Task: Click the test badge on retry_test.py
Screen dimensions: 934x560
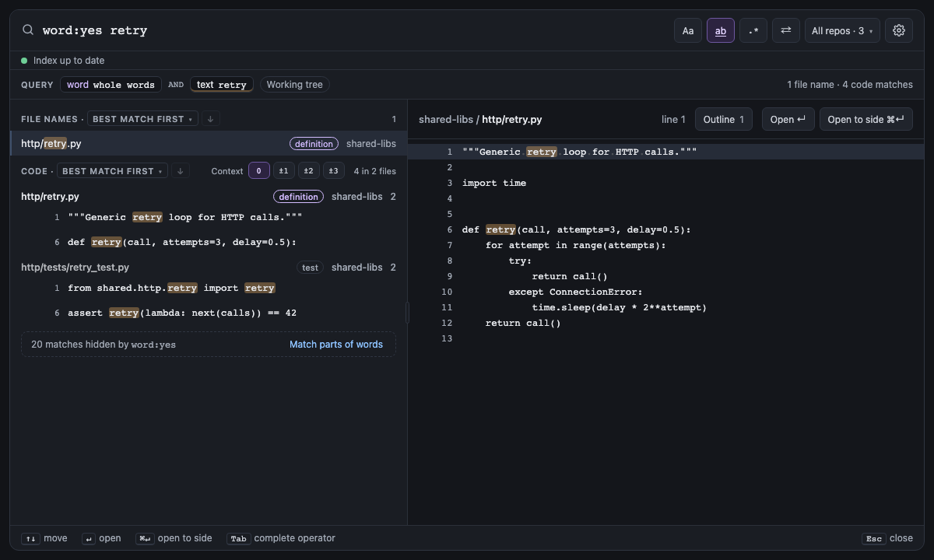Action: (x=310, y=268)
